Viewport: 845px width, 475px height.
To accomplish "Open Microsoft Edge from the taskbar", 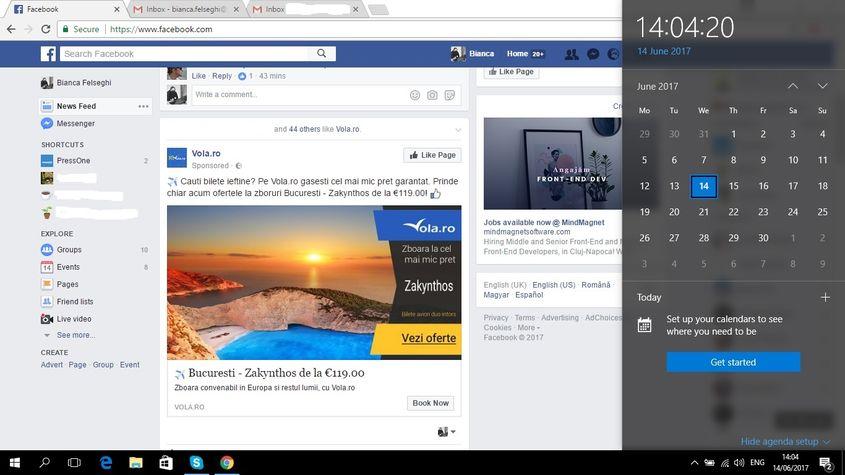I will coord(105,463).
